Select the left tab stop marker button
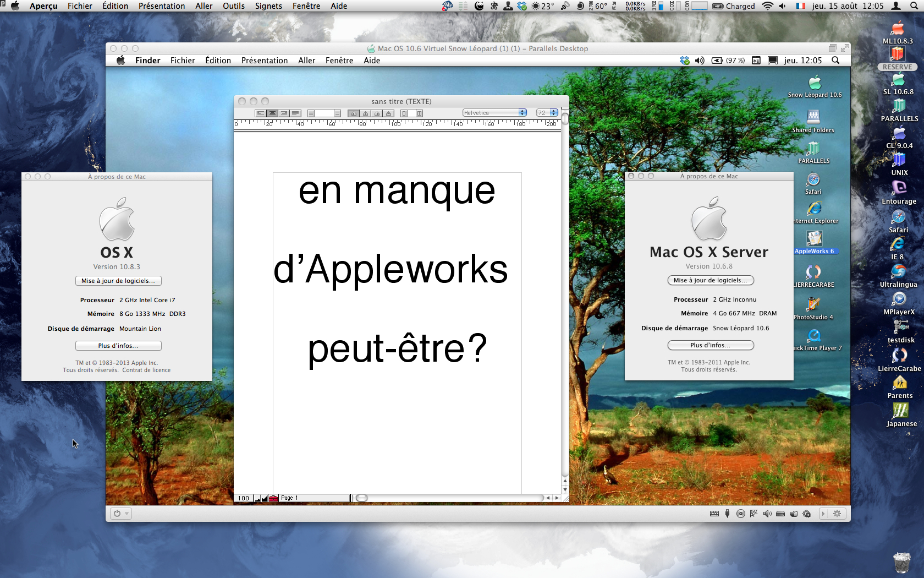The height and width of the screenshot is (578, 924). (354, 113)
